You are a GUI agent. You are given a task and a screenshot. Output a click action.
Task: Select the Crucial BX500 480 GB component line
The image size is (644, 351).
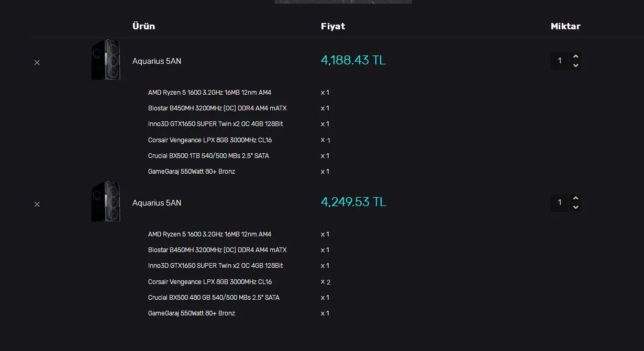click(214, 298)
